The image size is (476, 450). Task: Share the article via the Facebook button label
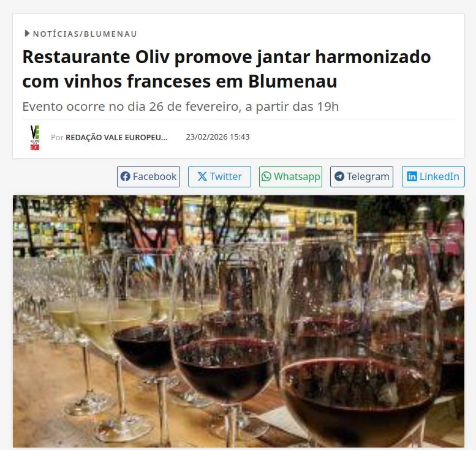pyautogui.click(x=154, y=176)
